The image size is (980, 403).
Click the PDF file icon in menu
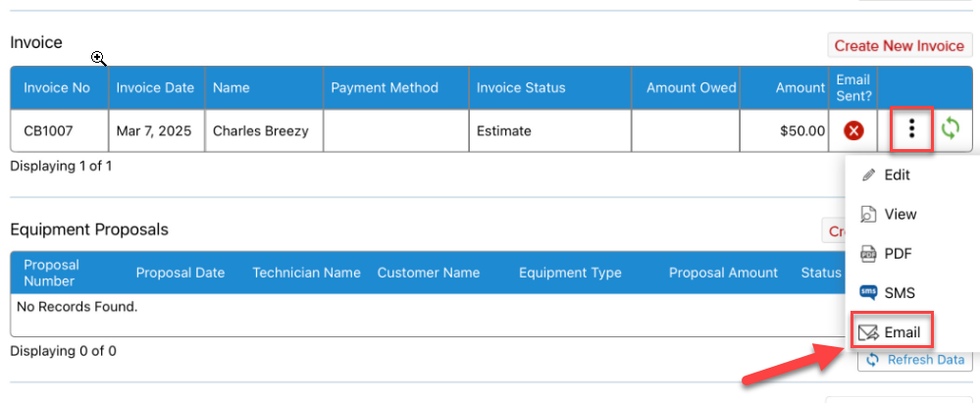pyautogui.click(x=868, y=253)
